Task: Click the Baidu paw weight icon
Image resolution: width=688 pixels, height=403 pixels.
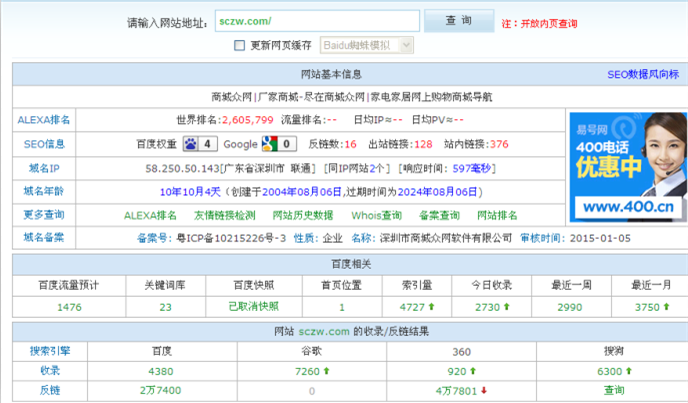Action: [191, 144]
